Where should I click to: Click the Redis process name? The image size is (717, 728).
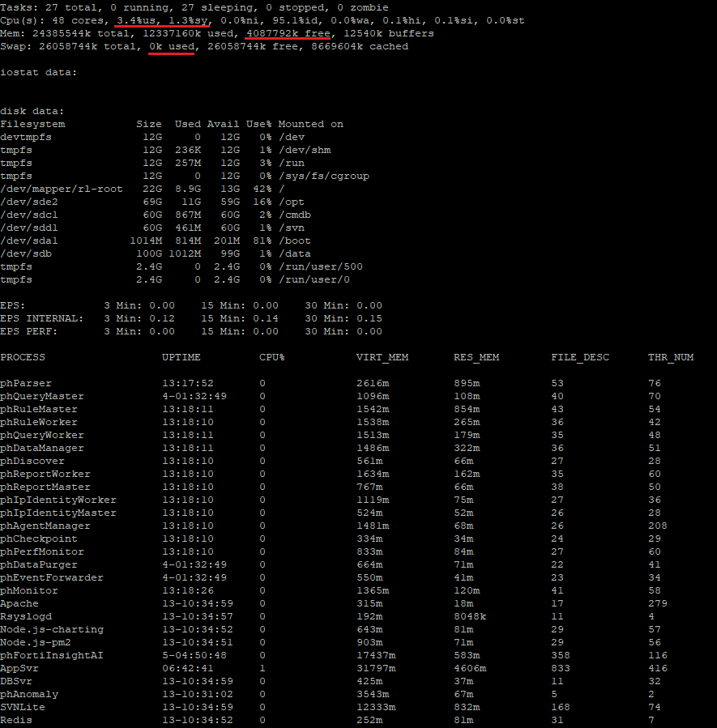point(16,721)
